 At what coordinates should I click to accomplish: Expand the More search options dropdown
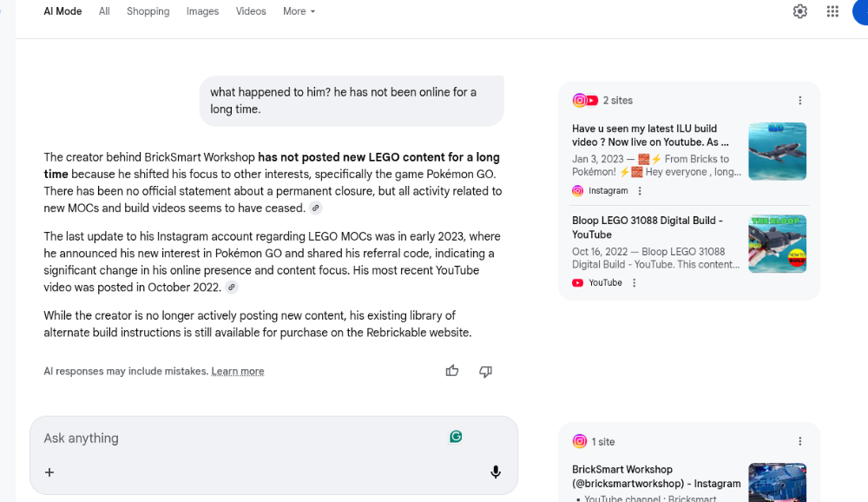tap(299, 11)
